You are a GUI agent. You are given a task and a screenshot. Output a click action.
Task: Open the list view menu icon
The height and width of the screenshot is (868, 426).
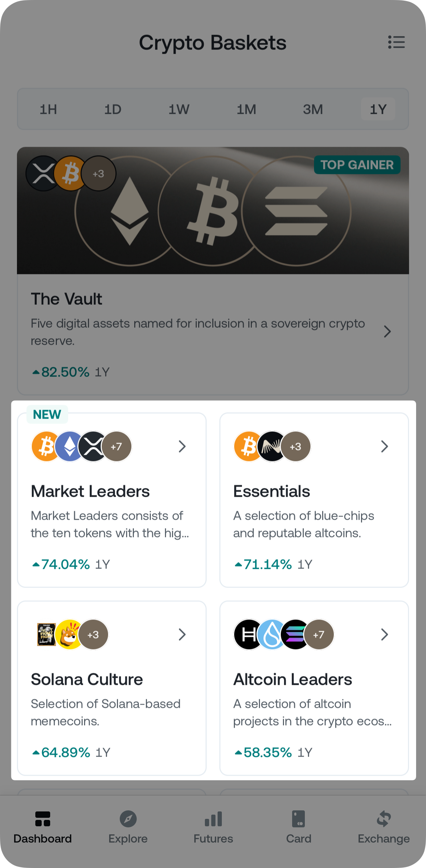396,42
